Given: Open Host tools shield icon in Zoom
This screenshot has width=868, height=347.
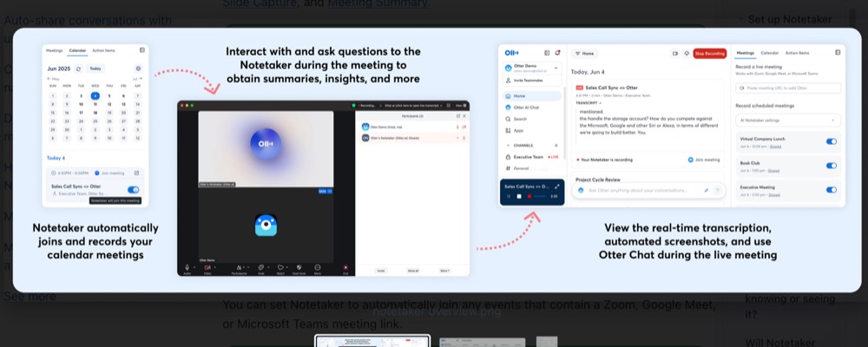Looking at the screenshot, I should coord(299,267).
